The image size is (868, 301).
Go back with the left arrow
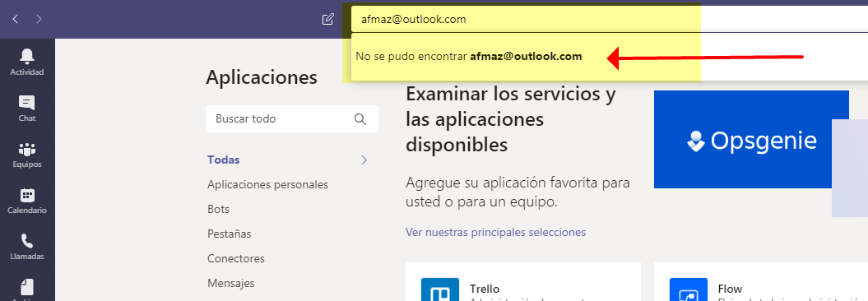coord(16,20)
